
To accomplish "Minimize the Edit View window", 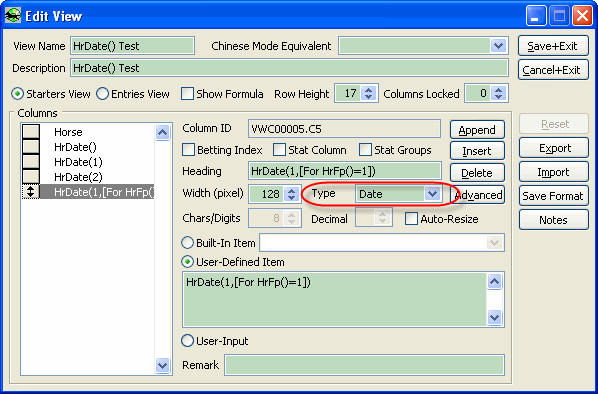I will (x=535, y=16).
